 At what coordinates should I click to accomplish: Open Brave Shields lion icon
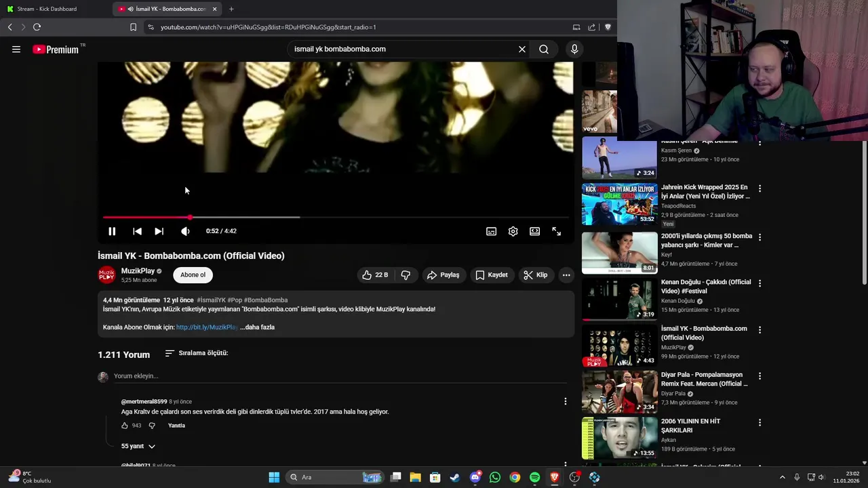tap(608, 27)
